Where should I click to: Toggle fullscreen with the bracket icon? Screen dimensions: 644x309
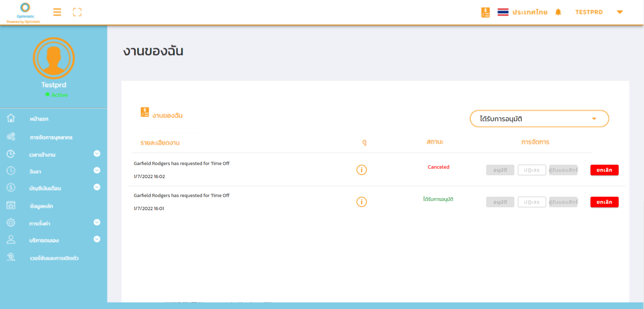77,12
